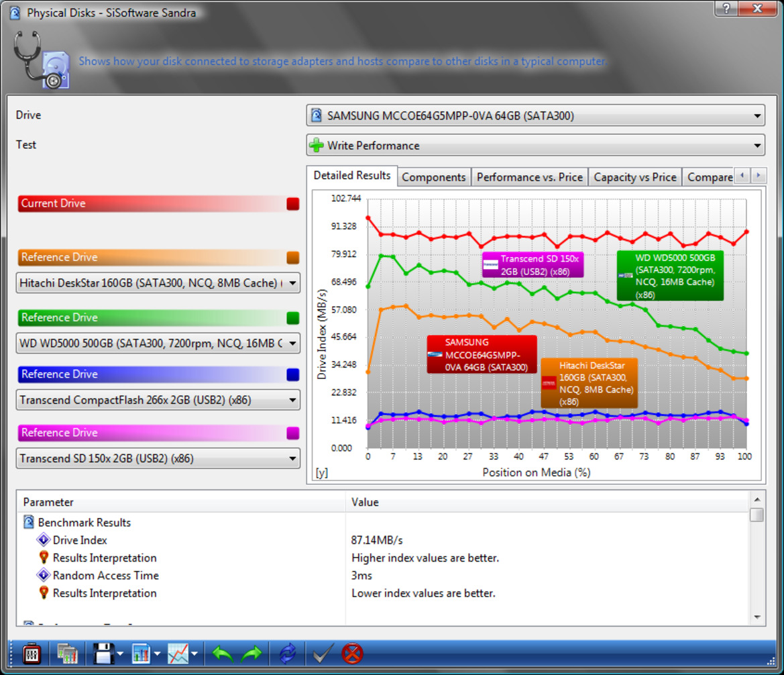The width and height of the screenshot is (784, 675).
Task: Click the tab strip left arrow
Action: (742, 175)
